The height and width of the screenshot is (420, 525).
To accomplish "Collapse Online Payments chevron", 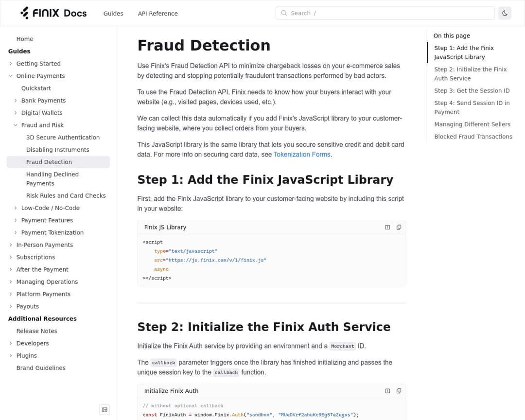I will coord(11,76).
